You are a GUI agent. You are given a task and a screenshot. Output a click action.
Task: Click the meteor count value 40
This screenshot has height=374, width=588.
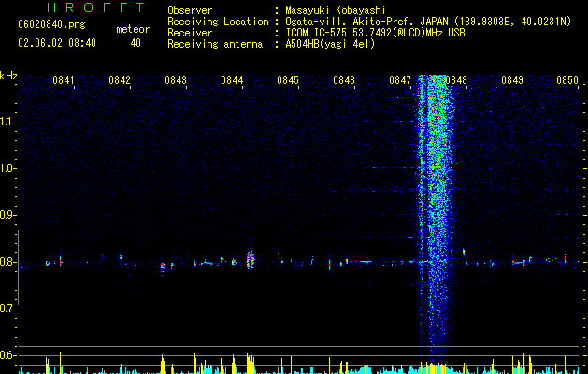point(136,43)
